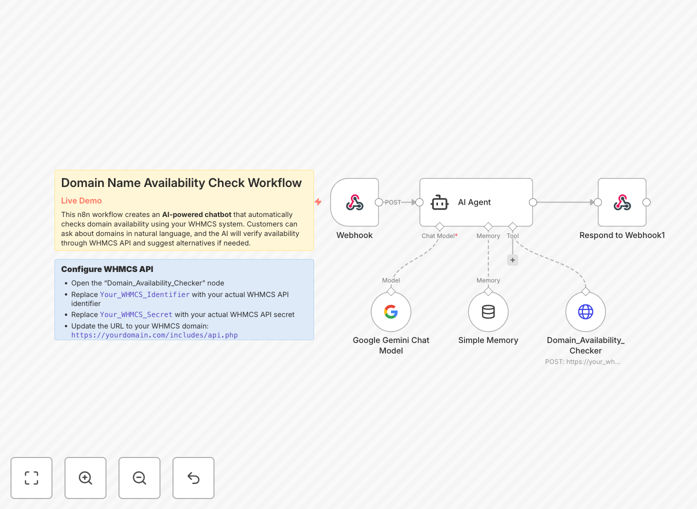Open the Simple Memory node
Viewport: 697px width, 509px height.
pyautogui.click(x=488, y=312)
